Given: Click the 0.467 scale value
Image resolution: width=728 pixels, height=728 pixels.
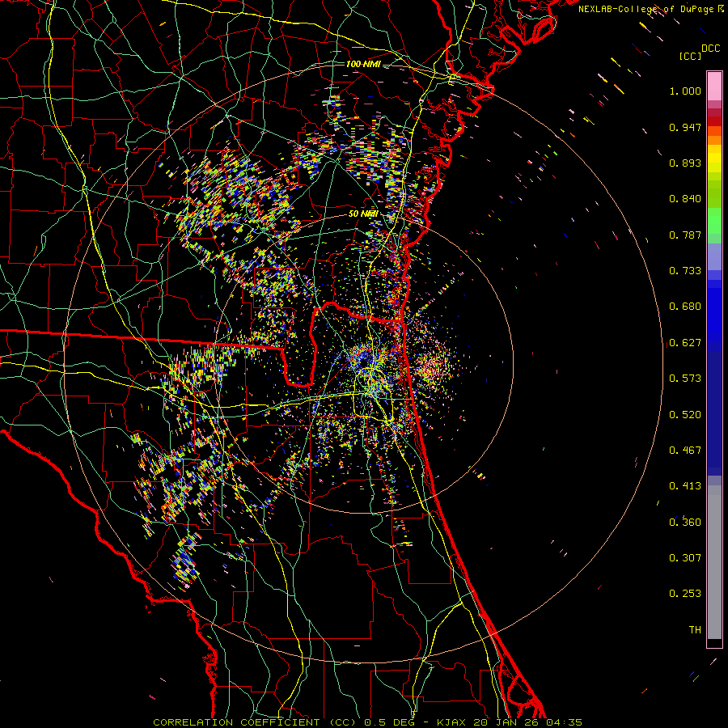Looking at the screenshot, I should coord(685,451).
